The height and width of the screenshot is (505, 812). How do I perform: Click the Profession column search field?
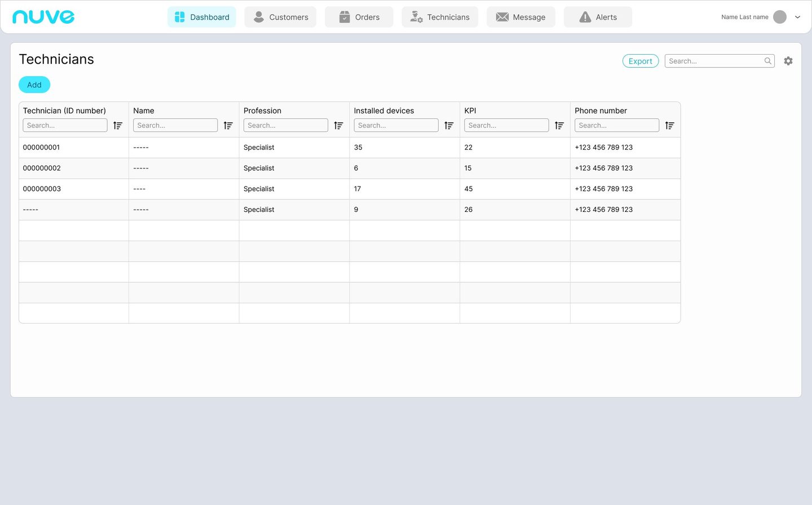[x=286, y=125]
